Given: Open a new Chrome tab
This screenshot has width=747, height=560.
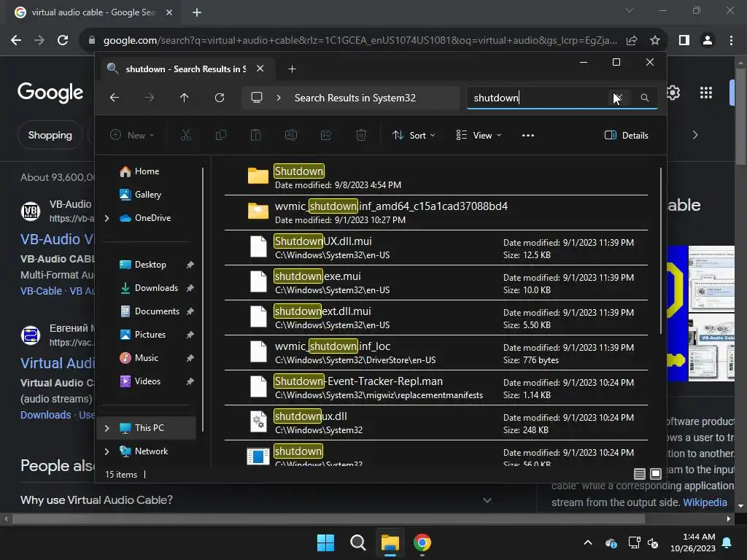Looking at the screenshot, I should click(x=197, y=12).
